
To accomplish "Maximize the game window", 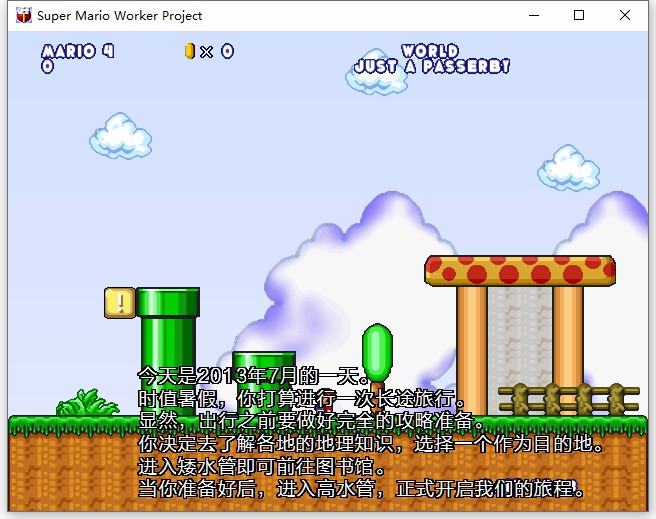I will (x=579, y=15).
